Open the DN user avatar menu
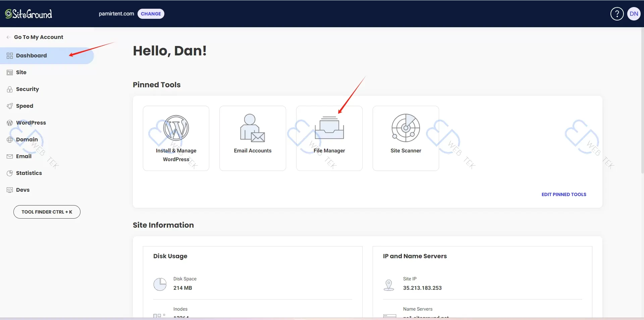 pyautogui.click(x=634, y=14)
